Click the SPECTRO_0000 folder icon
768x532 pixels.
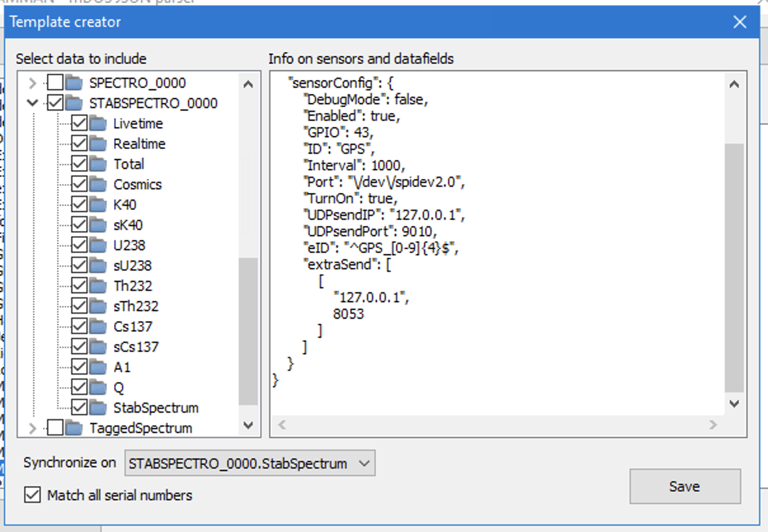[x=74, y=83]
